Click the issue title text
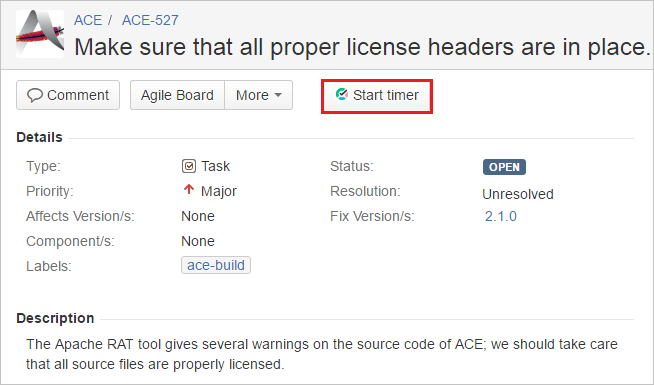This screenshot has height=385, width=654. click(x=362, y=47)
